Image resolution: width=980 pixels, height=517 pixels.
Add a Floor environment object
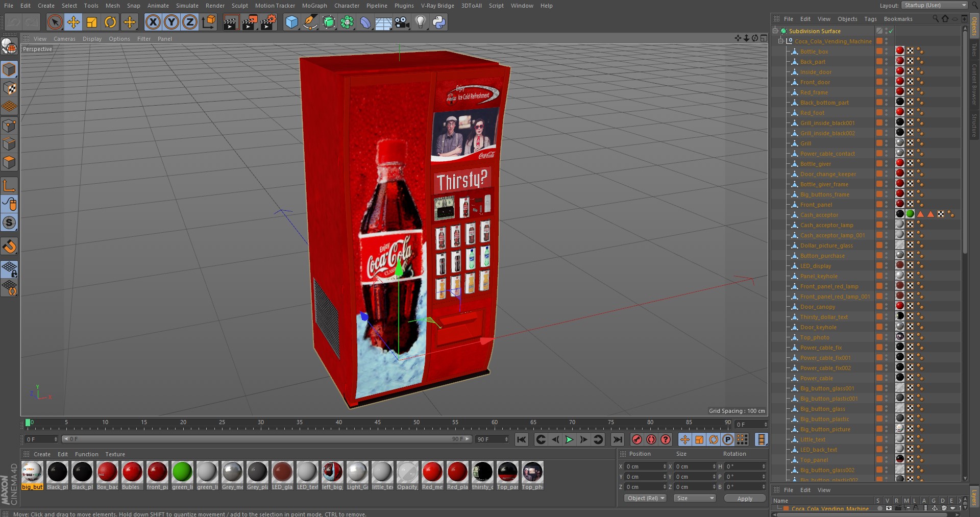click(383, 22)
